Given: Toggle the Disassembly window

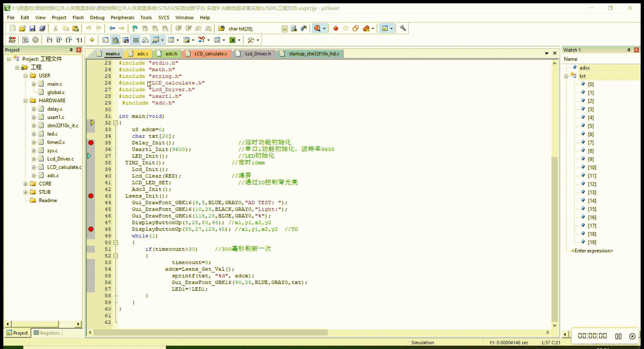Looking at the screenshot, I should [116, 40].
